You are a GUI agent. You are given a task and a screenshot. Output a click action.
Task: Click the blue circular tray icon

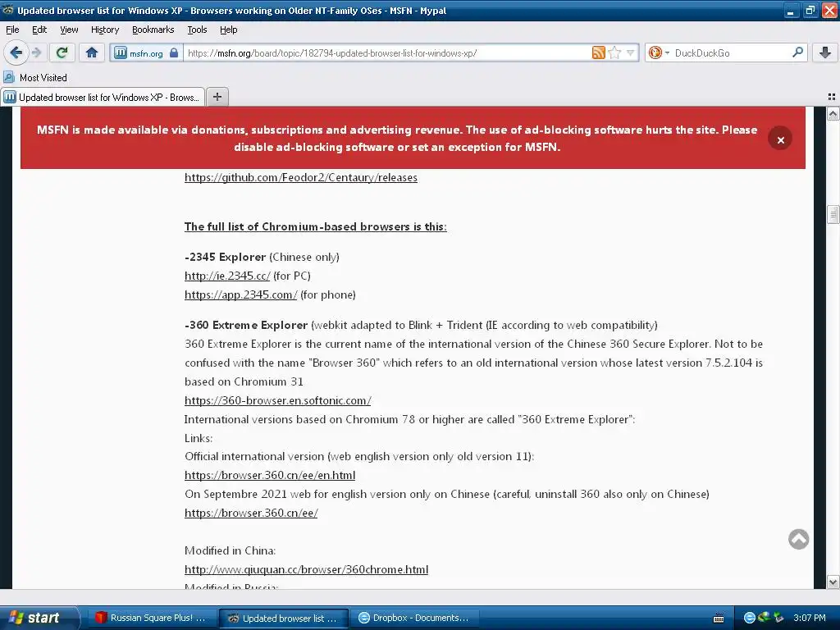coord(750,618)
